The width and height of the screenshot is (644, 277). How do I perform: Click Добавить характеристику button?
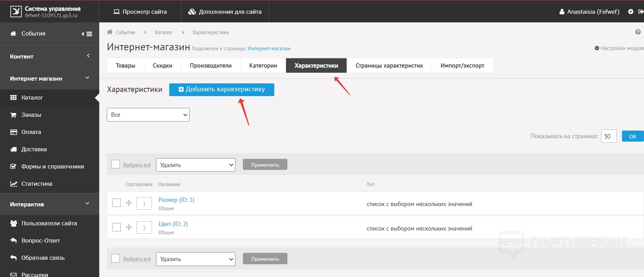point(222,90)
